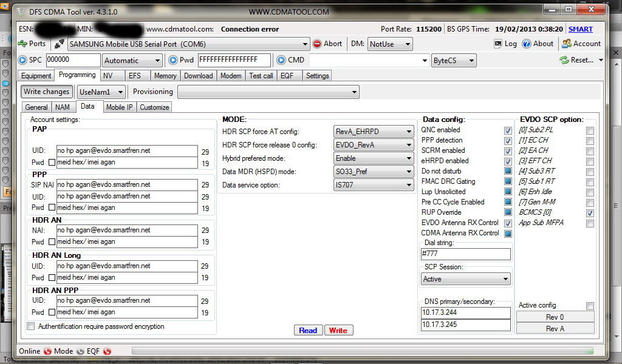Open SCP Session Active dropdown
This screenshot has height=364, width=622.
466,279
